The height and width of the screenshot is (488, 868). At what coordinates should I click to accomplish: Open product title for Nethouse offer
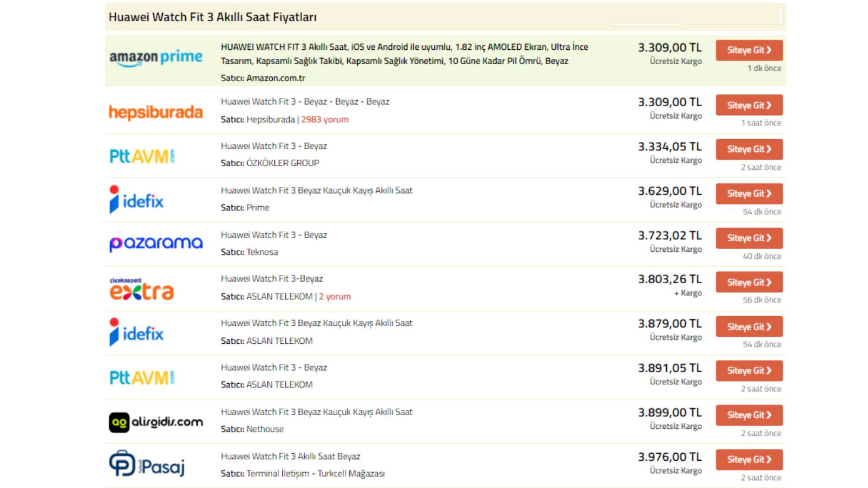(316, 412)
